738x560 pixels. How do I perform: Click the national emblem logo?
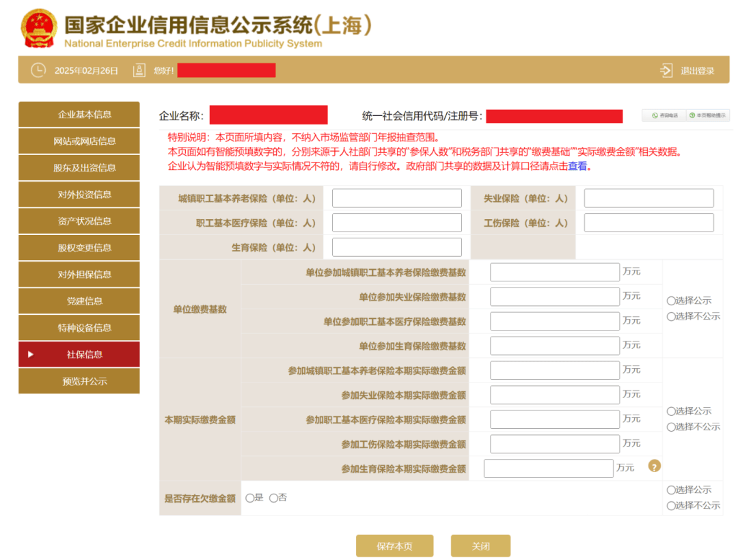38,29
